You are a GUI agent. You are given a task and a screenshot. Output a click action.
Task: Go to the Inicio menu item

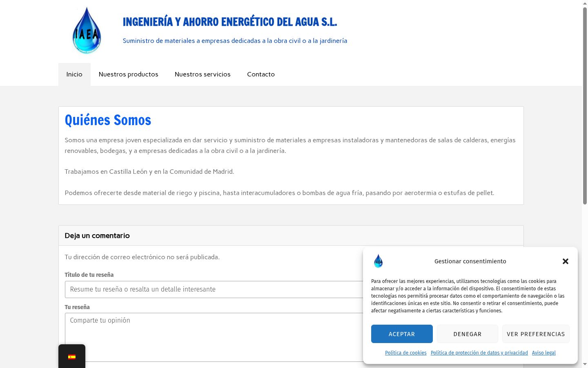click(74, 74)
